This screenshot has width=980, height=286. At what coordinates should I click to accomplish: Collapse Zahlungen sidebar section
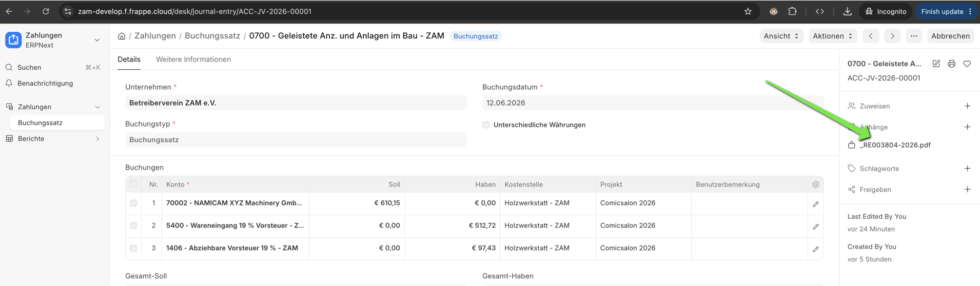[x=97, y=107]
